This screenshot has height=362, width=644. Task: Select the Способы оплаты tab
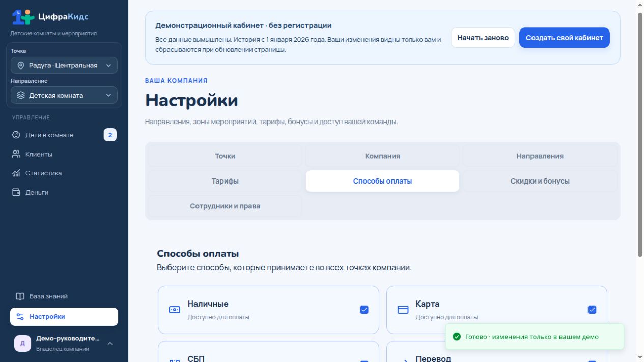382,181
